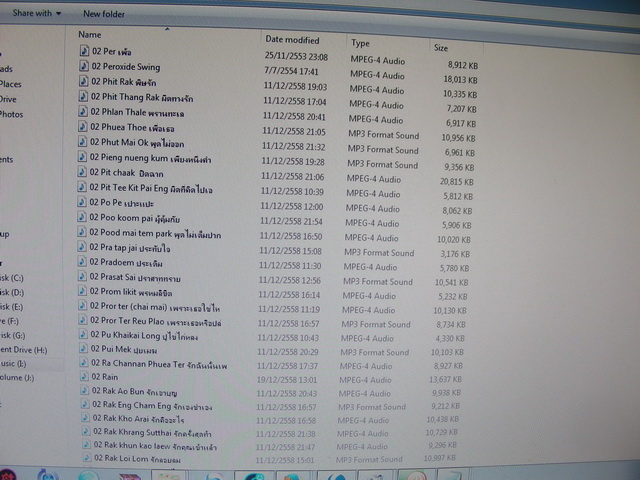Viewport: 640px width, 480px height.
Task: Select first file whose name starts 02 Per
Action: pyautogui.click(x=111, y=51)
